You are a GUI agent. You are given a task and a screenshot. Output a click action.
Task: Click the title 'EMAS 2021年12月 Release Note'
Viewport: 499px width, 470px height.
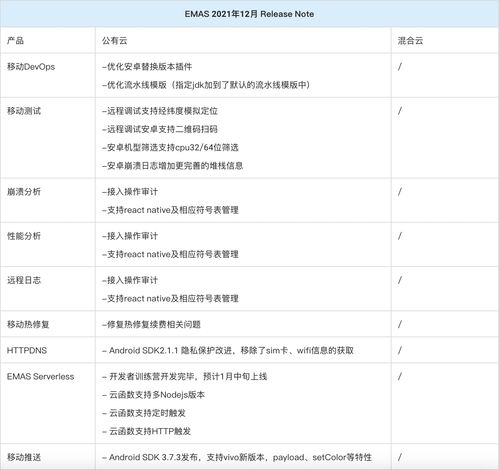click(x=249, y=14)
